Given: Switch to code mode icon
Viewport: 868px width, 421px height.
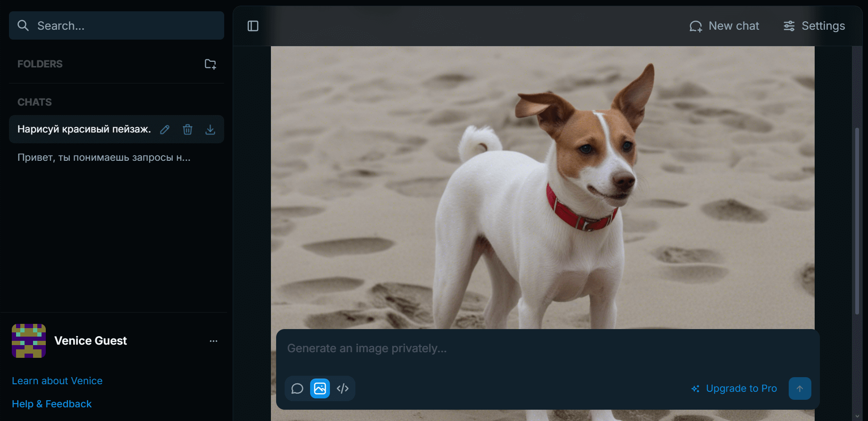Looking at the screenshot, I should coord(343,388).
